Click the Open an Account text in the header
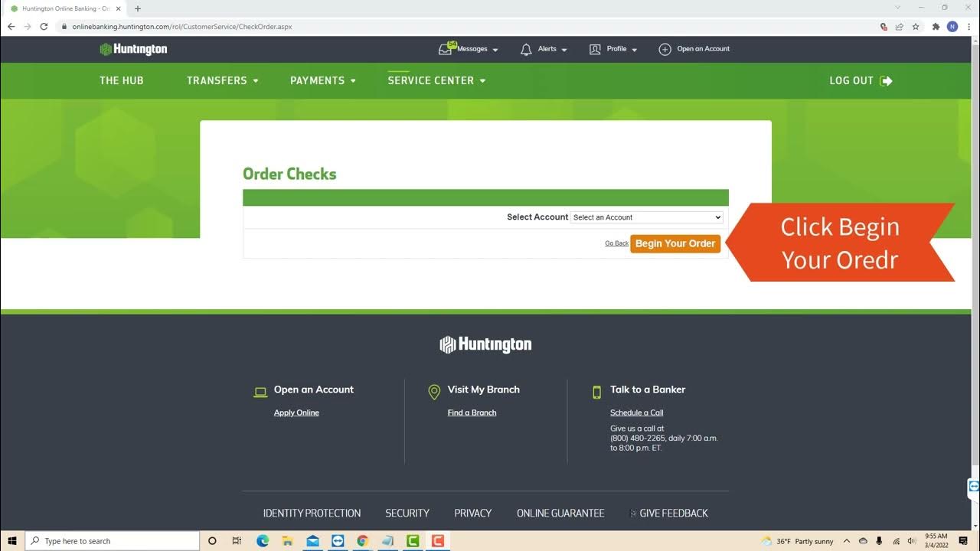The image size is (980, 551). pyautogui.click(x=703, y=49)
